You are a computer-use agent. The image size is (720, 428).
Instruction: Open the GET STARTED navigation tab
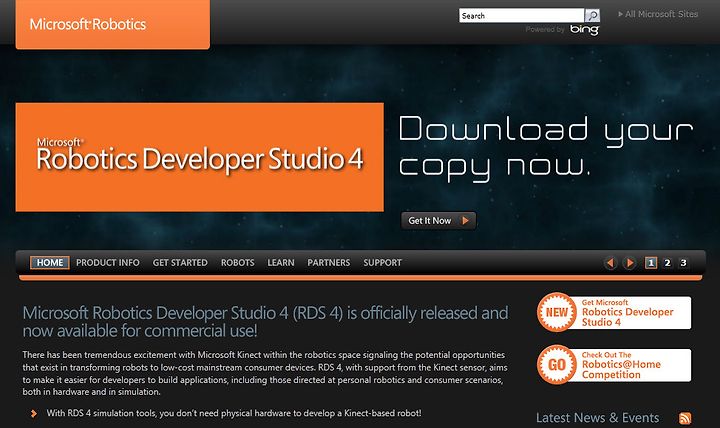(x=180, y=263)
